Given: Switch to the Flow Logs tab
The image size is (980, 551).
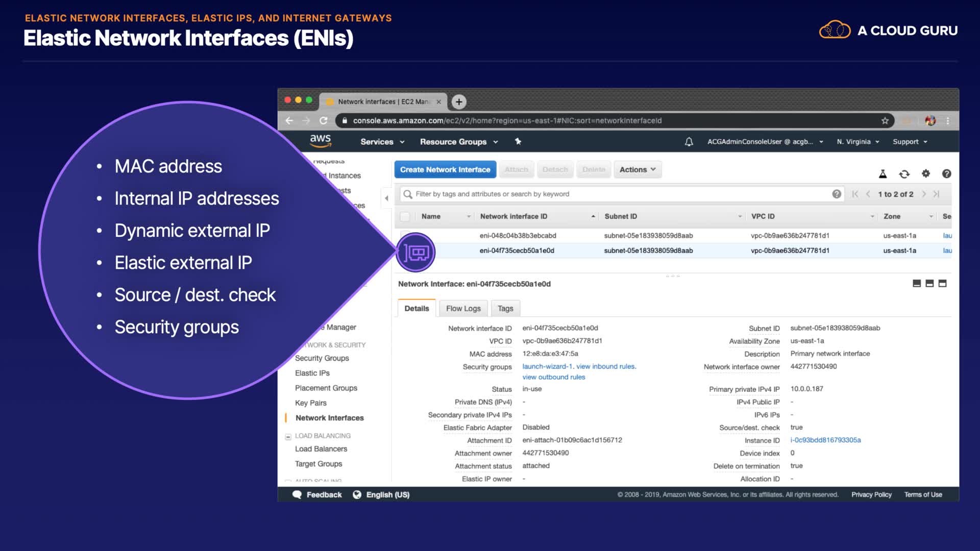Looking at the screenshot, I should point(463,309).
